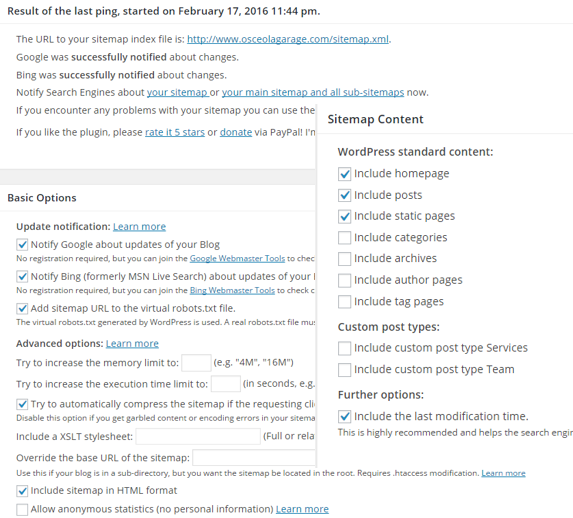Click the execution time limit field
573x518 pixels.
[226, 384]
